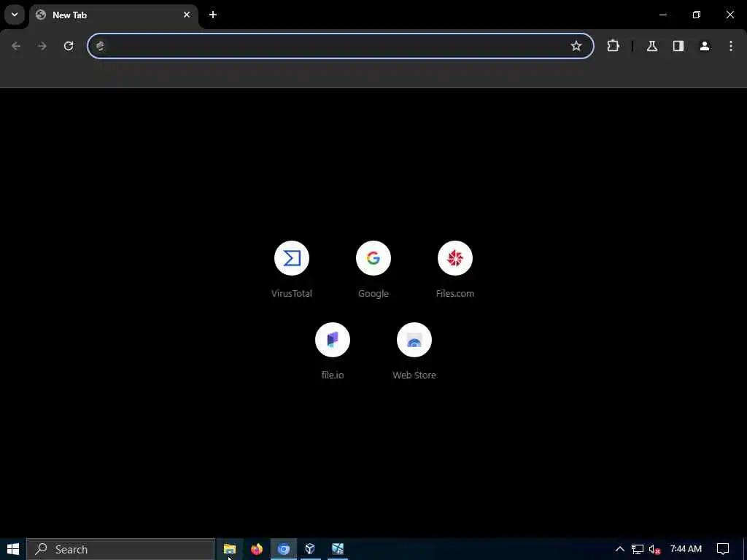Open the file.io shortcut
The image size is (747, 560).
tap(333, 340)
